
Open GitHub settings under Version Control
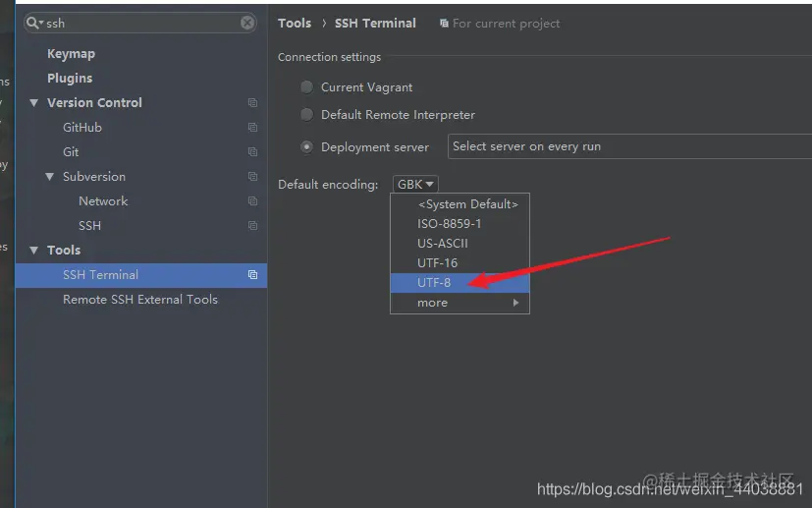point(82,128)
